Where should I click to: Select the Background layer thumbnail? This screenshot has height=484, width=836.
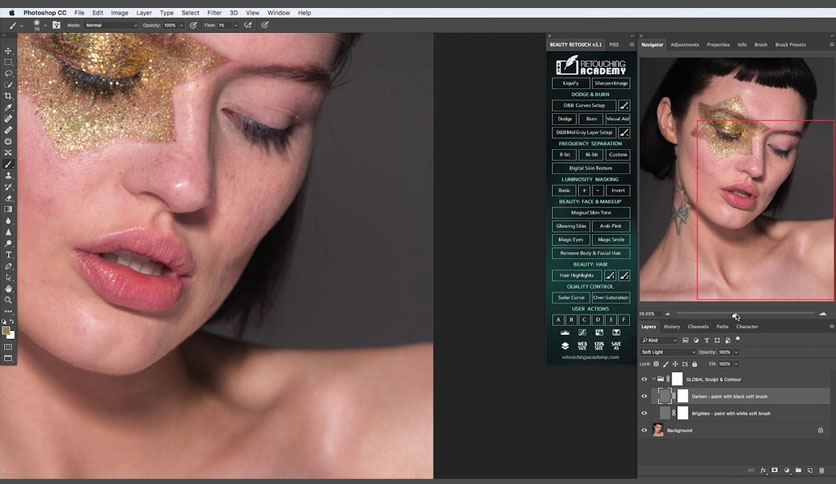coord(658,430)
